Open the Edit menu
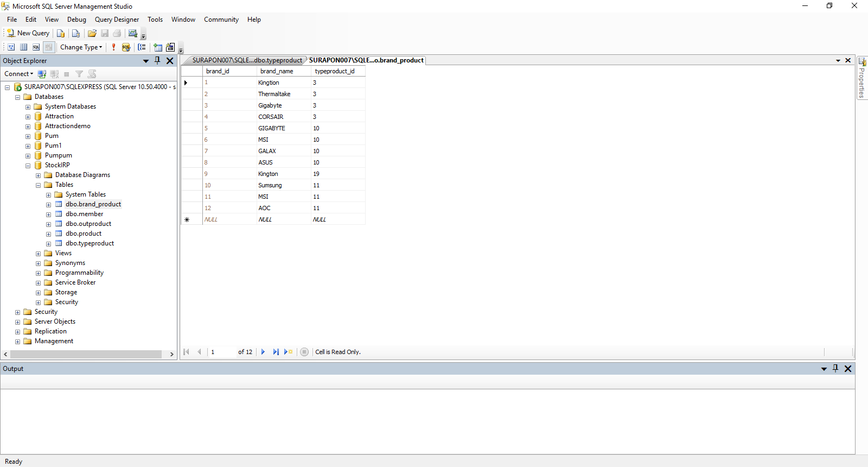Image resolution: width=868 pixels, height=467 pixels. pyautogui.click(x=31, y=20)
